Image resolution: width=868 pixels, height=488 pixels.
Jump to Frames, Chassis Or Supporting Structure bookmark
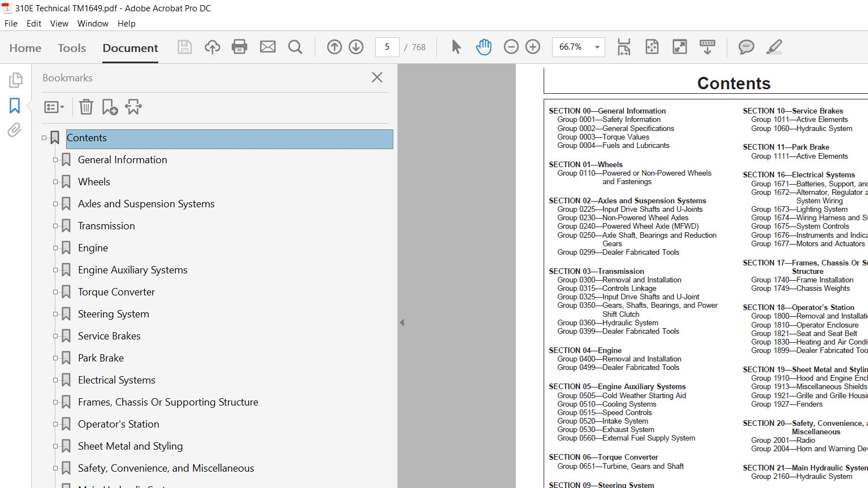168,402
